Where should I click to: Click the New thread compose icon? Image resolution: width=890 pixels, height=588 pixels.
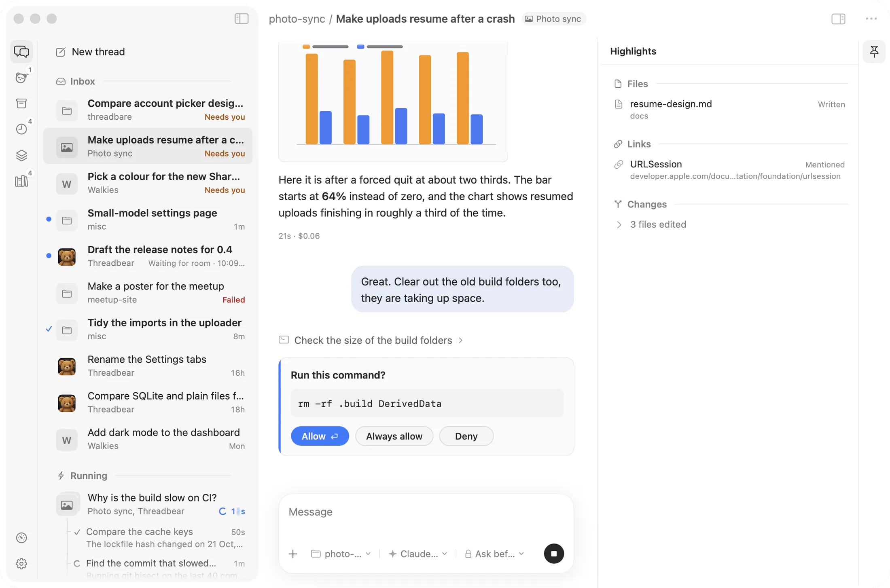tap(61, 52)
